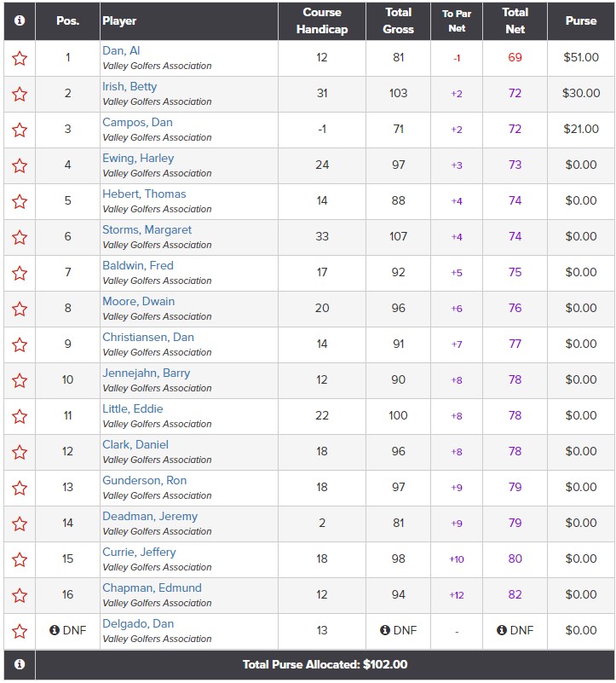
Task: Favorite Dan, Al with the star icon
Action: 20,58
